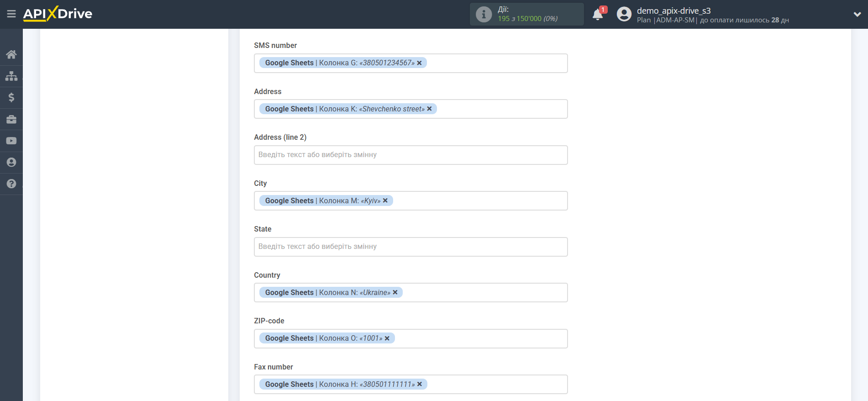Open the user profile icon in sidebar
Viewport: 868px width, 401px height.
click(11, 162)
